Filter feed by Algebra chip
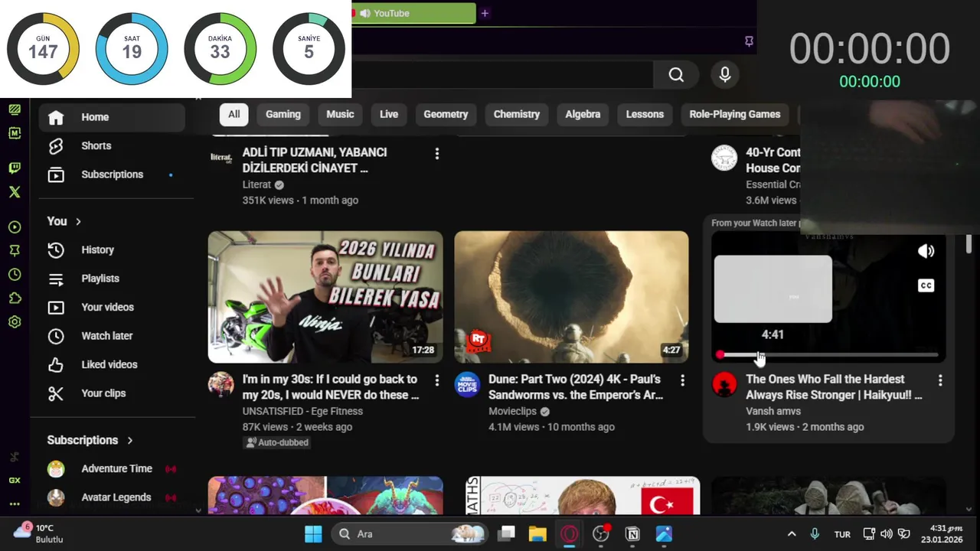Viewport: 980px width, 551px height. tap(583, 114)
